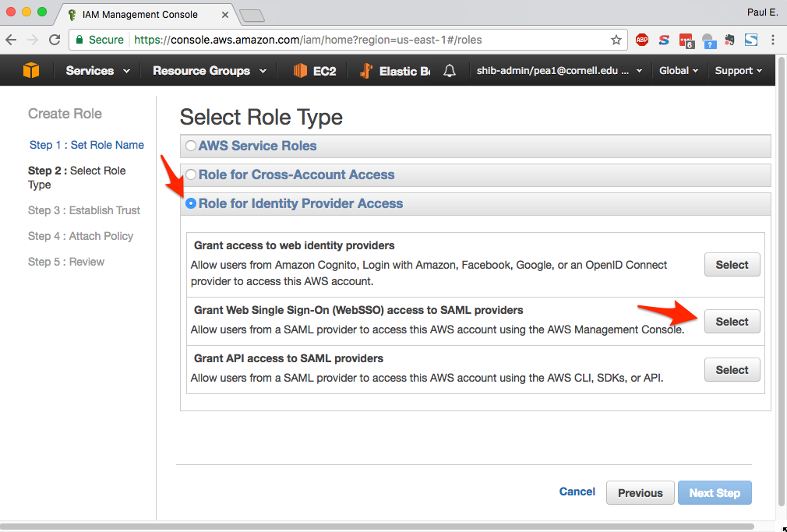Expand the Services dropdown menu
This screenshot has height=532, width=787.
(x=98, y=71)
